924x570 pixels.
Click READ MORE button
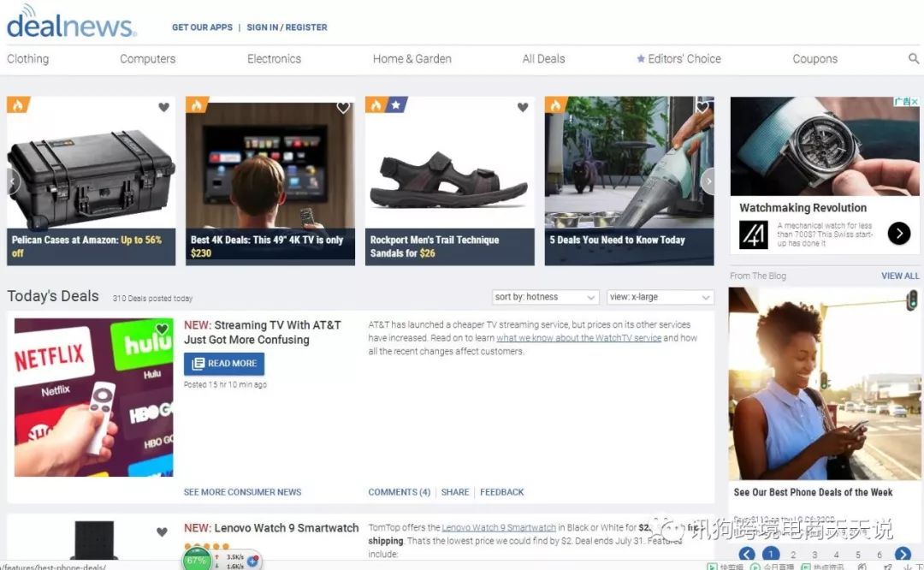(224, 364)
